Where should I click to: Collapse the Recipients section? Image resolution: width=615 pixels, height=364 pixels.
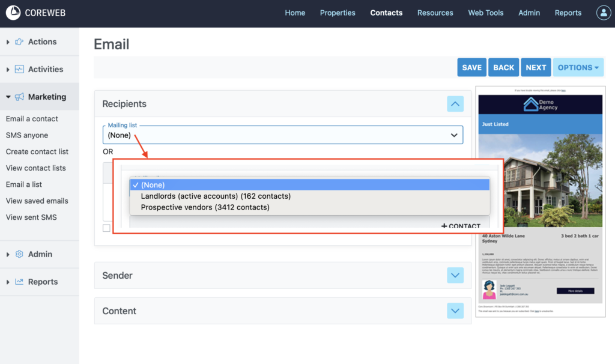click(x=455, y=104)
